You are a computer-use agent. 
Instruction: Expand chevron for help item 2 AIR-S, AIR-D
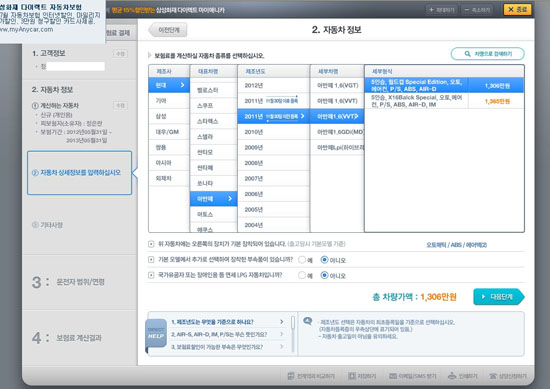coord(281,334)
